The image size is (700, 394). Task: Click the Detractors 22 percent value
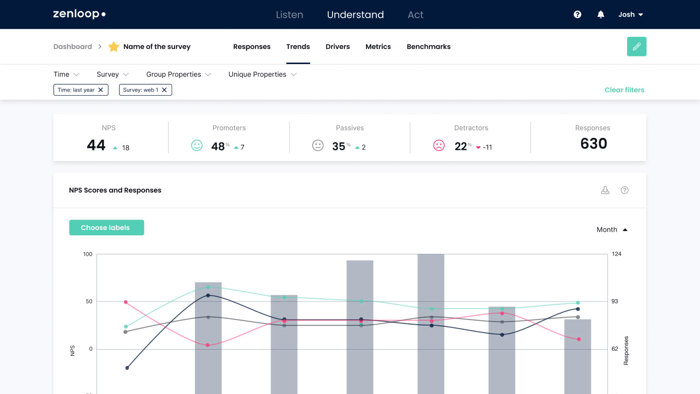[460, 146]
